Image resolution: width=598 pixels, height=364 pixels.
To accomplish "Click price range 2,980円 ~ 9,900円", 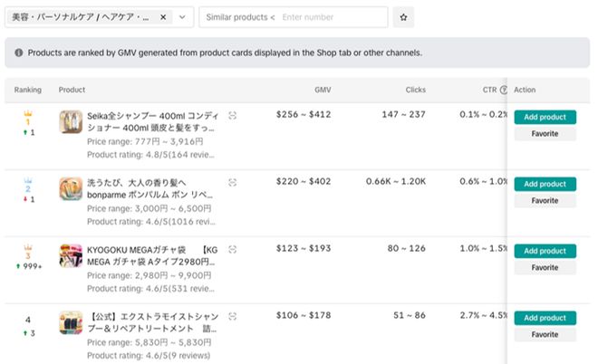I will (x=149, y=275).
